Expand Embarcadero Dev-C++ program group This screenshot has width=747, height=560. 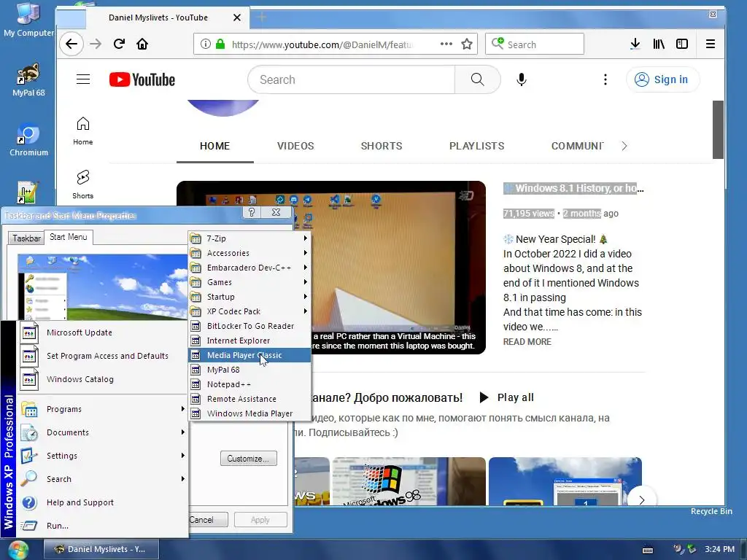[249, 268]
